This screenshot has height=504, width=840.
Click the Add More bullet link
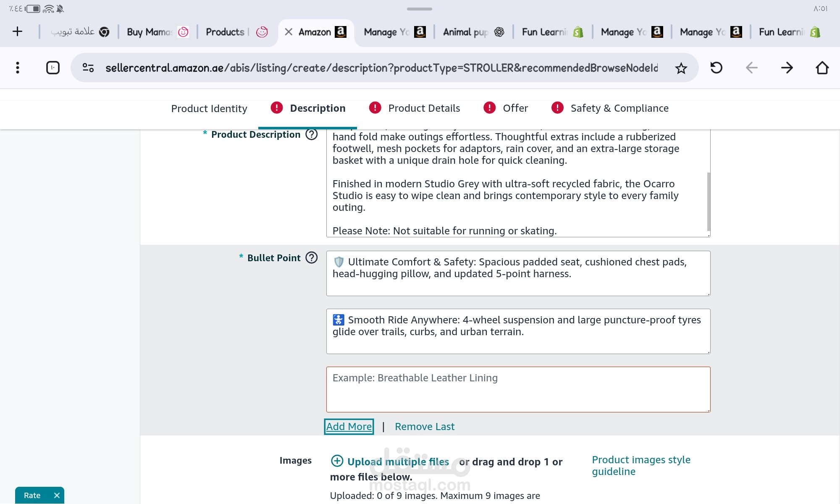click(349, 427)
